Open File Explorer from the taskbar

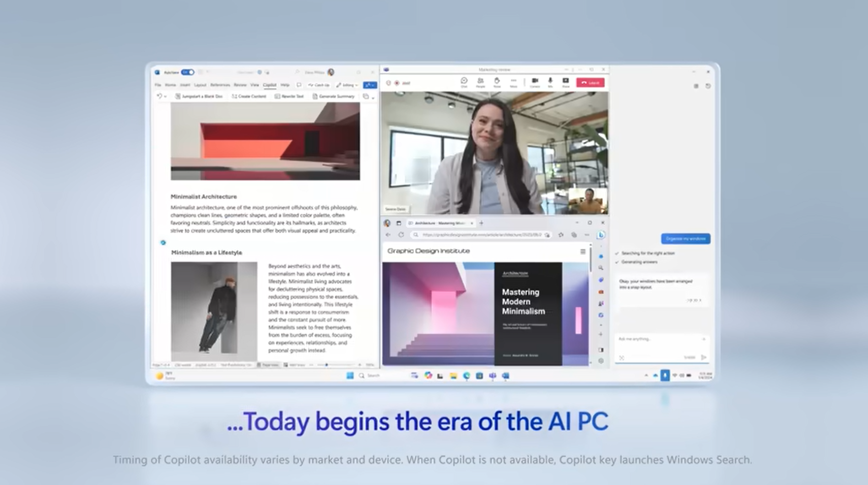point(453,376)
